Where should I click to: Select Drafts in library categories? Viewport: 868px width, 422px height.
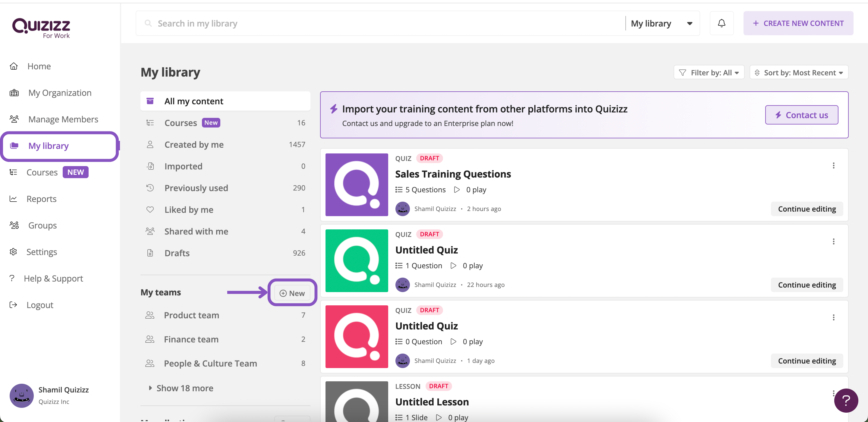pos(177,253)
